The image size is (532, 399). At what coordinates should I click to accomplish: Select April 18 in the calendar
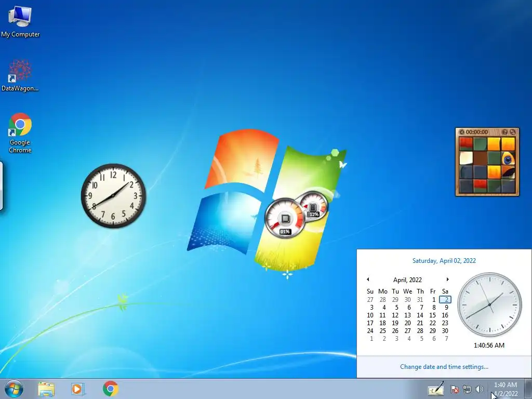point(383,323)
